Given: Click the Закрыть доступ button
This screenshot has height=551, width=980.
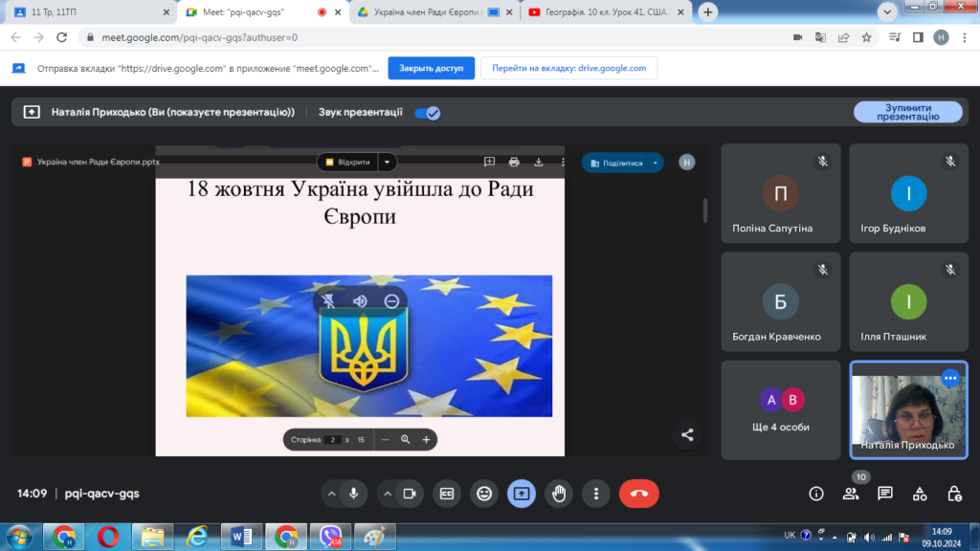Looking at the screenshot, I should click(x=431, y=69).
